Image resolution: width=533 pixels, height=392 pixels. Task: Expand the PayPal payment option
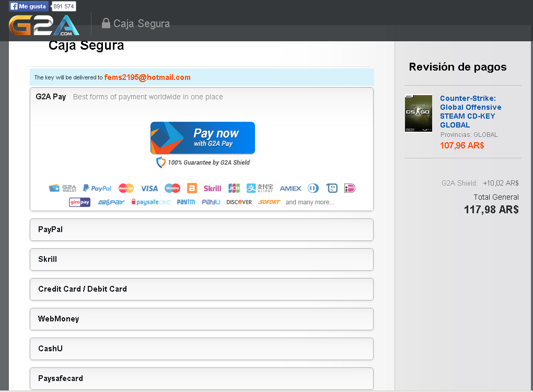pyautogui.click(x=202, y=230)
